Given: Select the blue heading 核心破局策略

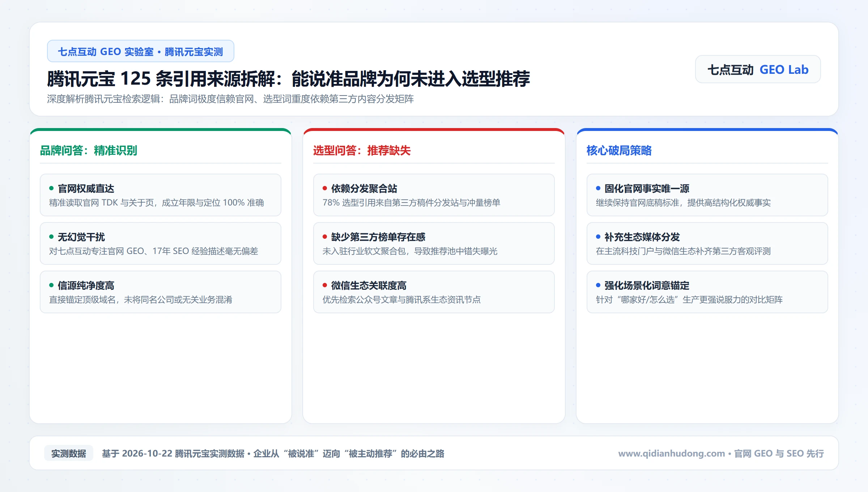Looking at the screenshot, I should (x=619, y=150).
